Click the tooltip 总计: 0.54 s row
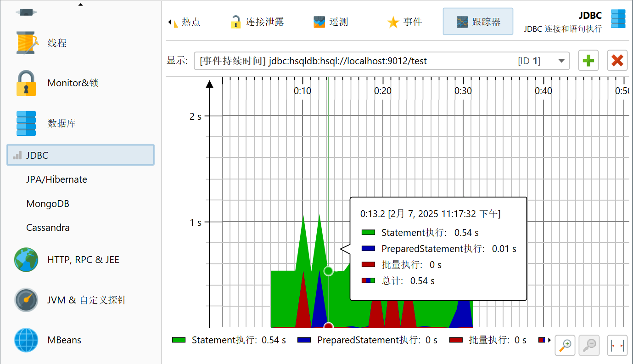 (398, 280)
